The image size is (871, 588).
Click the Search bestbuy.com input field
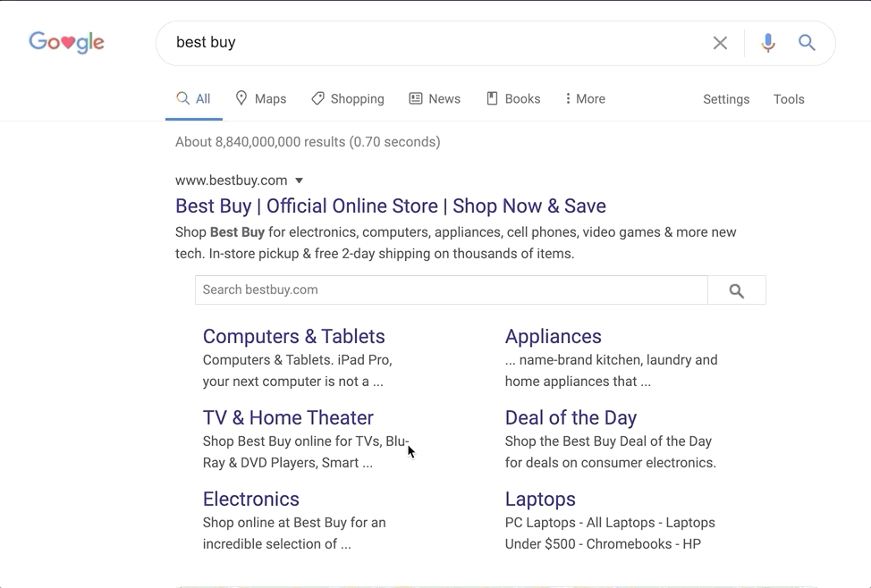[x=451, y=290]
